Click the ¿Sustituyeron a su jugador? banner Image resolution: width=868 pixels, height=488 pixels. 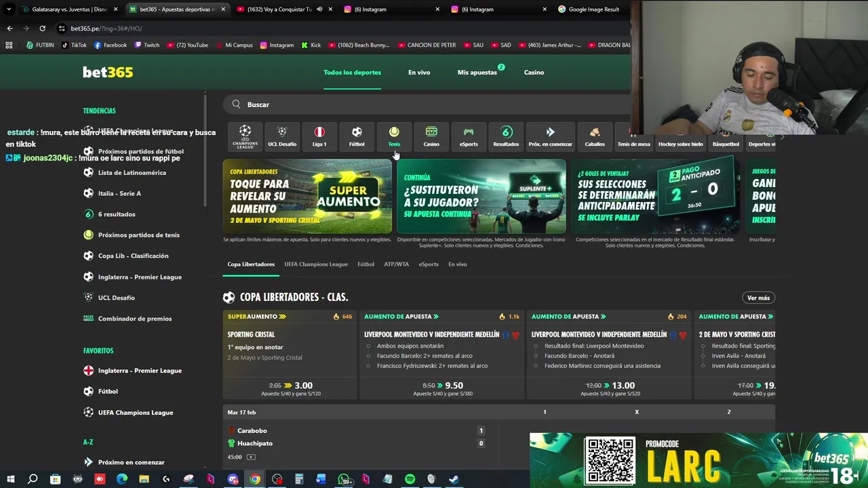click(481, 197)
